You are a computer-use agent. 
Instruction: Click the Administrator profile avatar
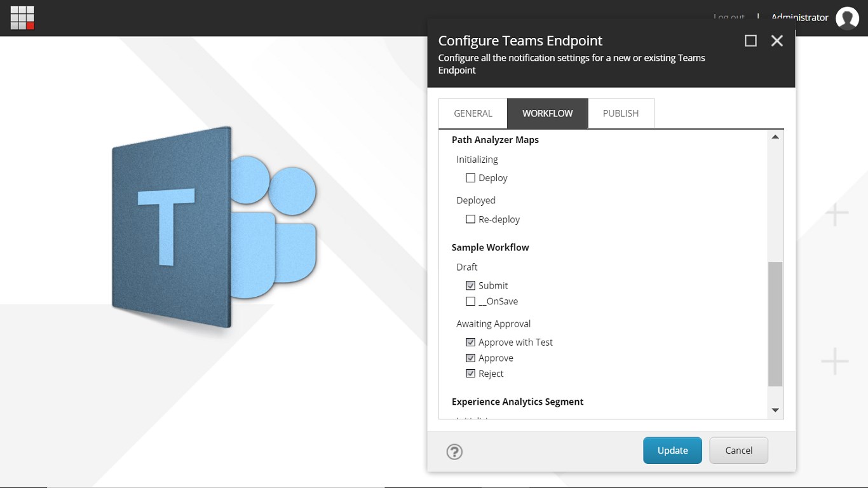point(847,18)
